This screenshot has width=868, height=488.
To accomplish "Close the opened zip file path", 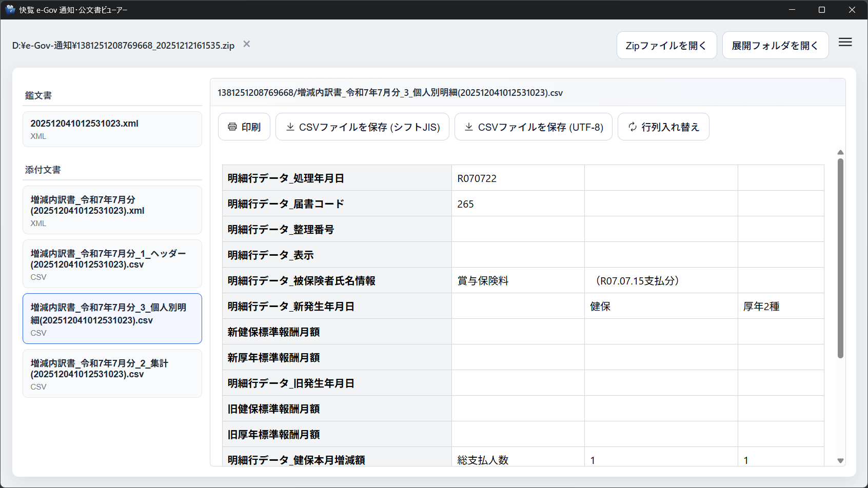I will pos(247,44).
